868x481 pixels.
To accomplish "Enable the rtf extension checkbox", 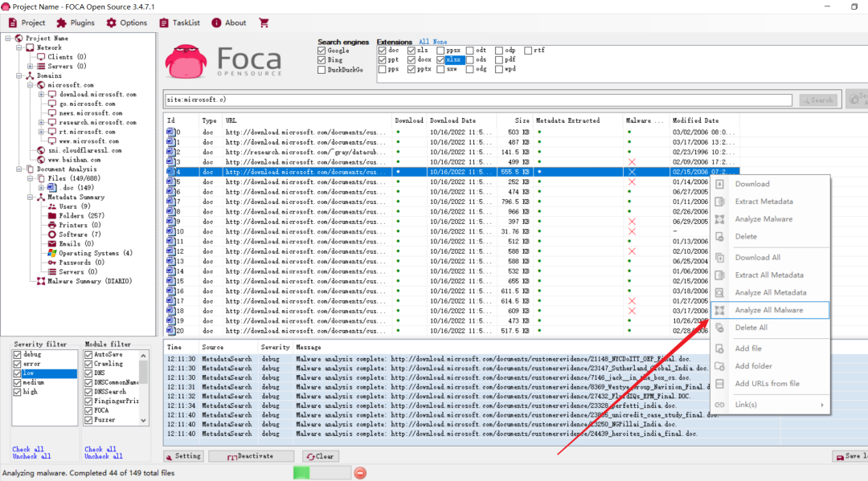I will click(x=528, y=51).
